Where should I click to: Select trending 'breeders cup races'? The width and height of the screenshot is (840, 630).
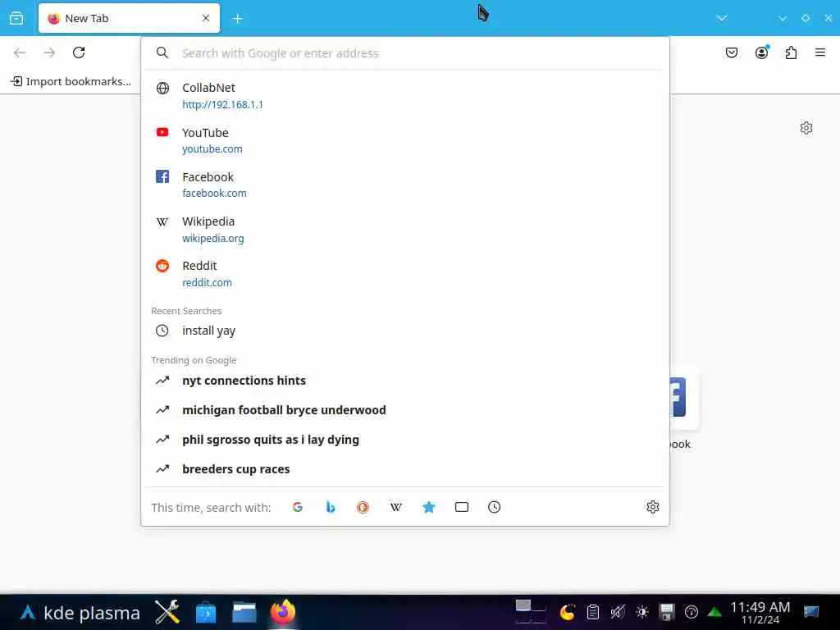(x=405, y=468)
